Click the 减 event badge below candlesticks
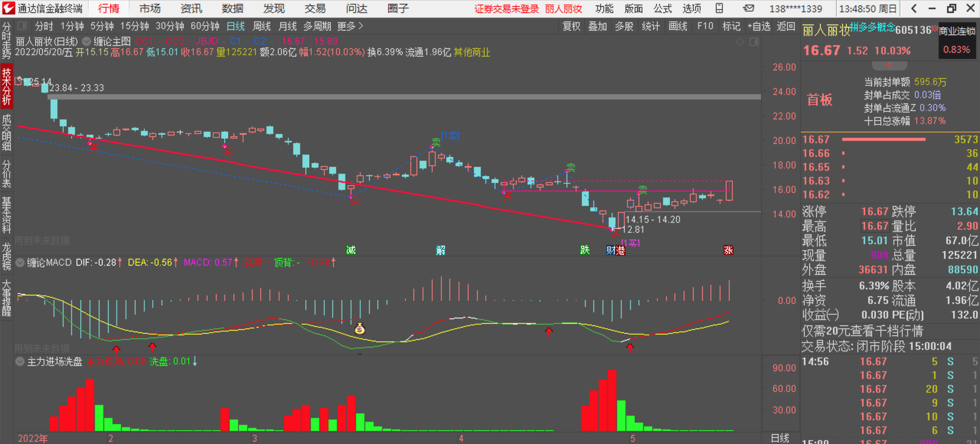 pyautogui.click(x=351, y=250)
